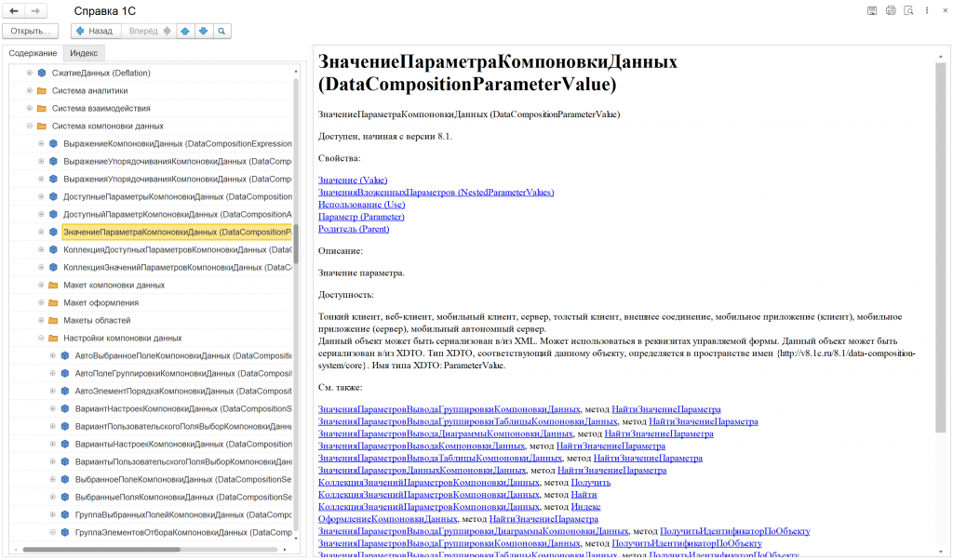Click the Открыть... button
This screenshot has height=560, width=953.
31,31
